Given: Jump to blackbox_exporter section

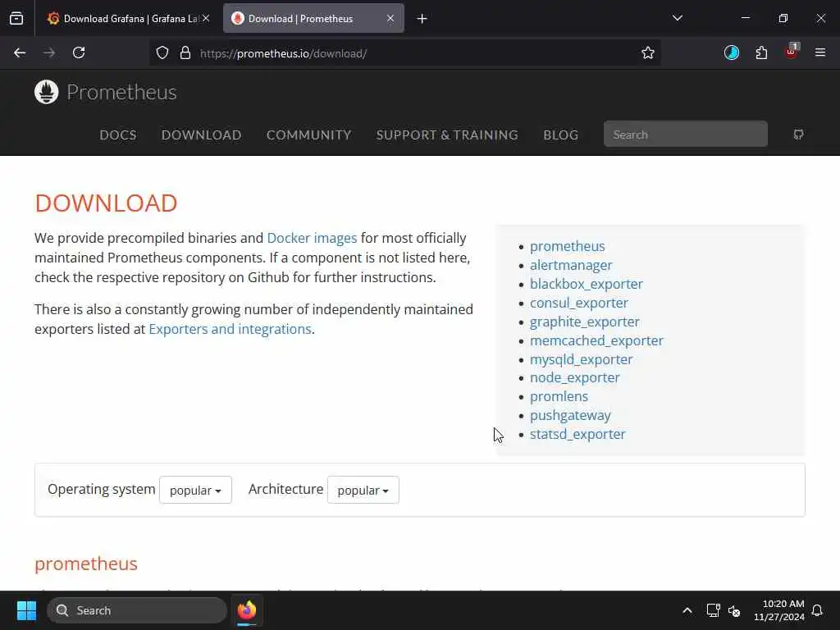Looking at the screenshot, I should point(587,284).
